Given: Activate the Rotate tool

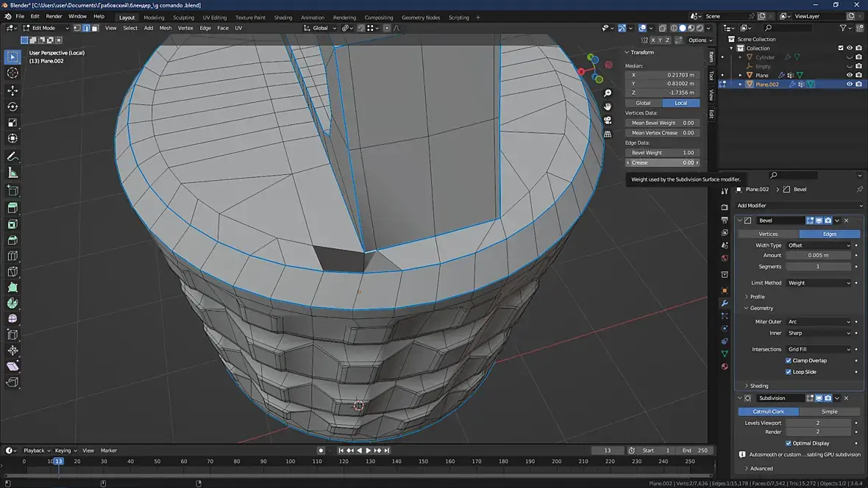Looking at the screenshot, I should coord(13,107).
